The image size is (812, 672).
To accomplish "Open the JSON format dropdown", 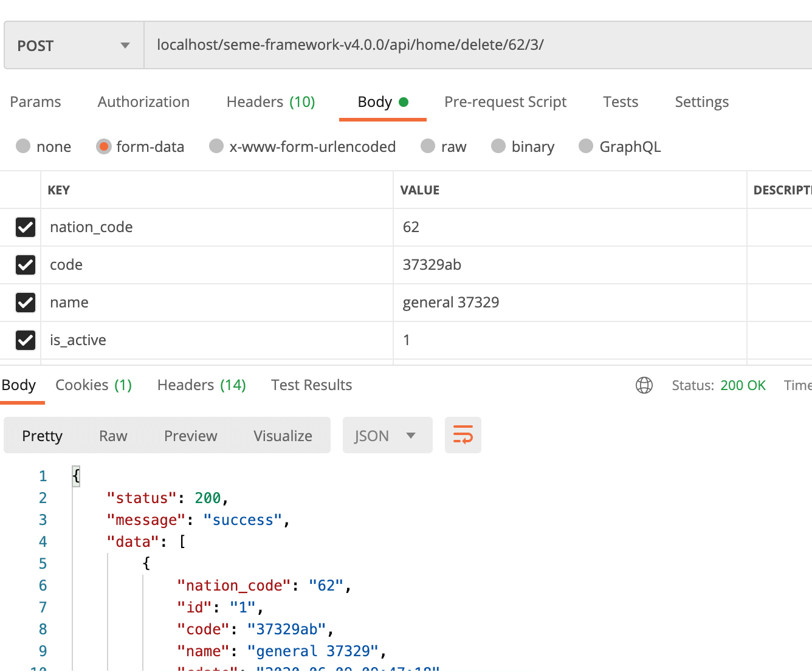I will pyautogui.click(x=388, y=435).
